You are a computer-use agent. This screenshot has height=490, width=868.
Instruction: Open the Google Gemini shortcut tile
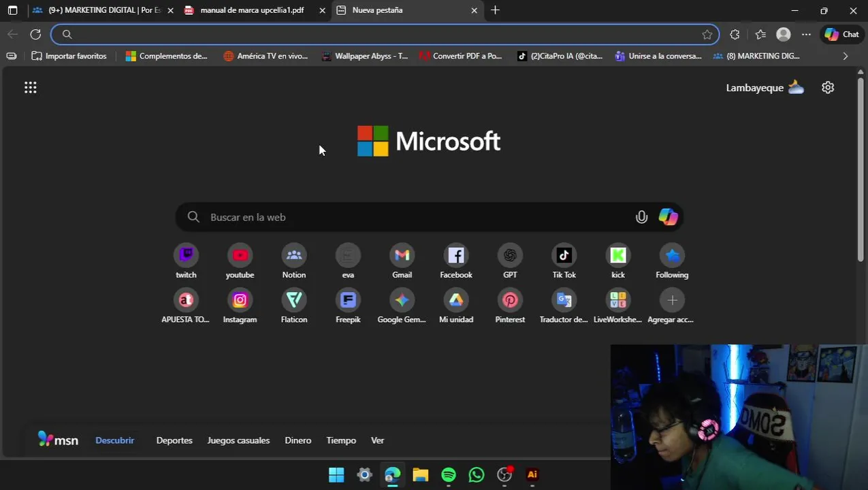402,306
